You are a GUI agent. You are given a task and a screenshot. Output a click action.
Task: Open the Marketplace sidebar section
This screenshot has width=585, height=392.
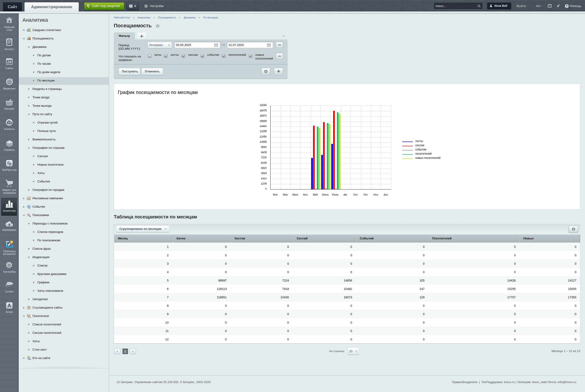9,226
